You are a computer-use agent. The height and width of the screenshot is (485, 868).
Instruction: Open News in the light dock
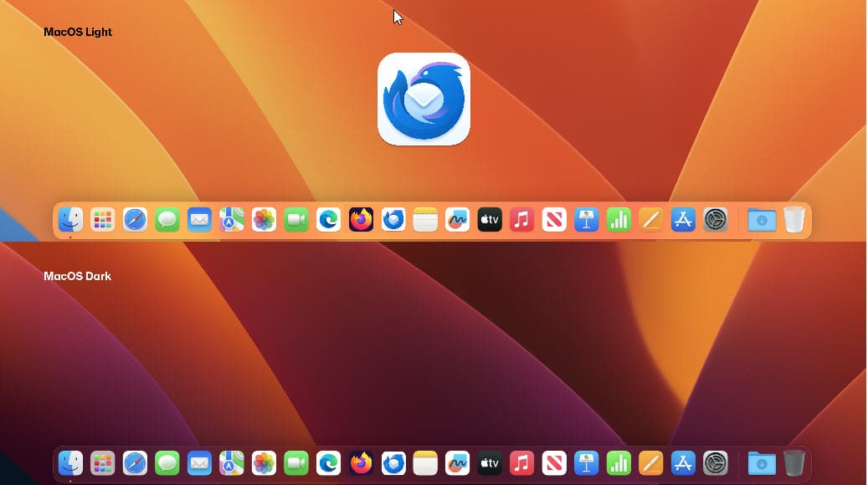554,220
